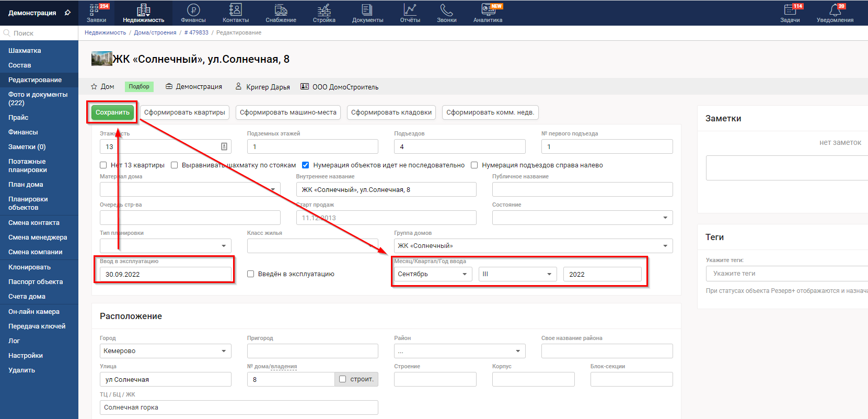Expand the Группа домов dropdown

pos(533,246)
